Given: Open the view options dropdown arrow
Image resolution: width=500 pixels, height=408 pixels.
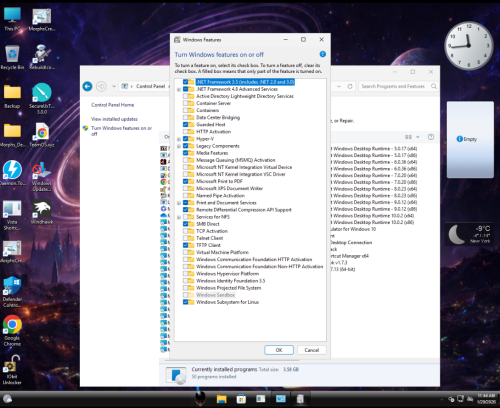Looking at the screenshot, I should point(418,137).
